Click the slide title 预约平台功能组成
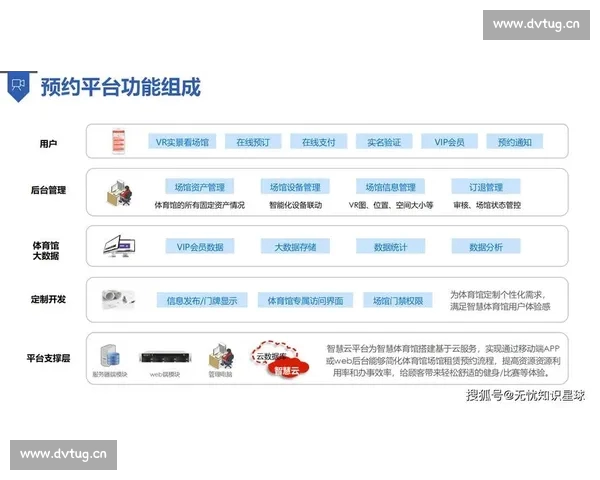Image resolution: width=600 pixels, height=480 pixels. click(121, 87)
